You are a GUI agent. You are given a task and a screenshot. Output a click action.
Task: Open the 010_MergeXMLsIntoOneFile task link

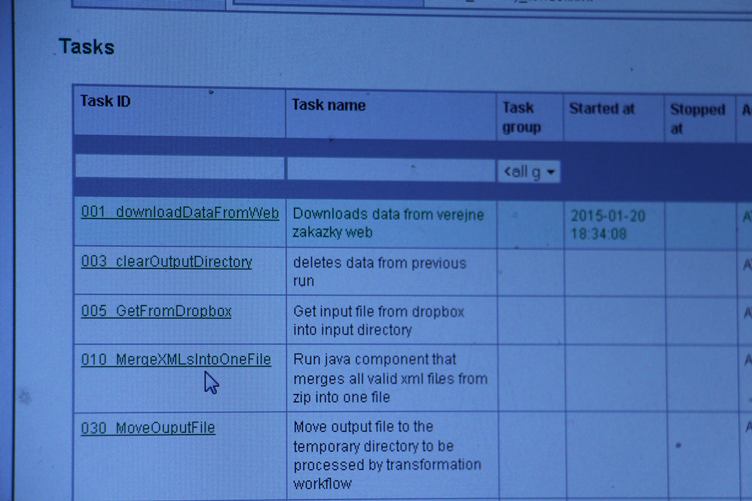coord(176,360)
